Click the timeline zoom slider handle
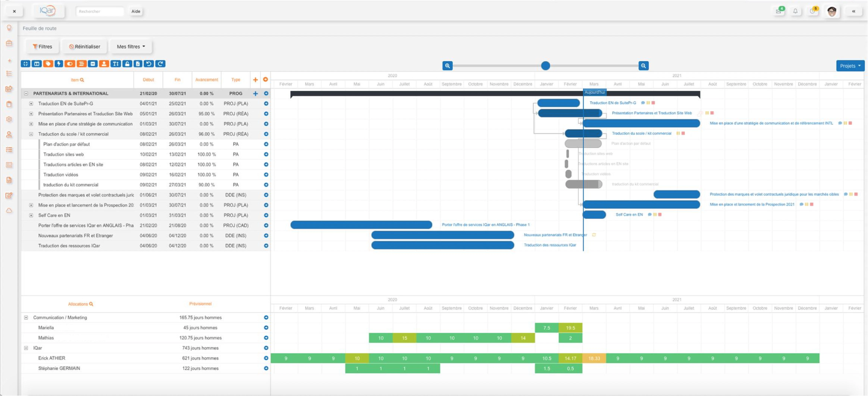 (546, 66)
